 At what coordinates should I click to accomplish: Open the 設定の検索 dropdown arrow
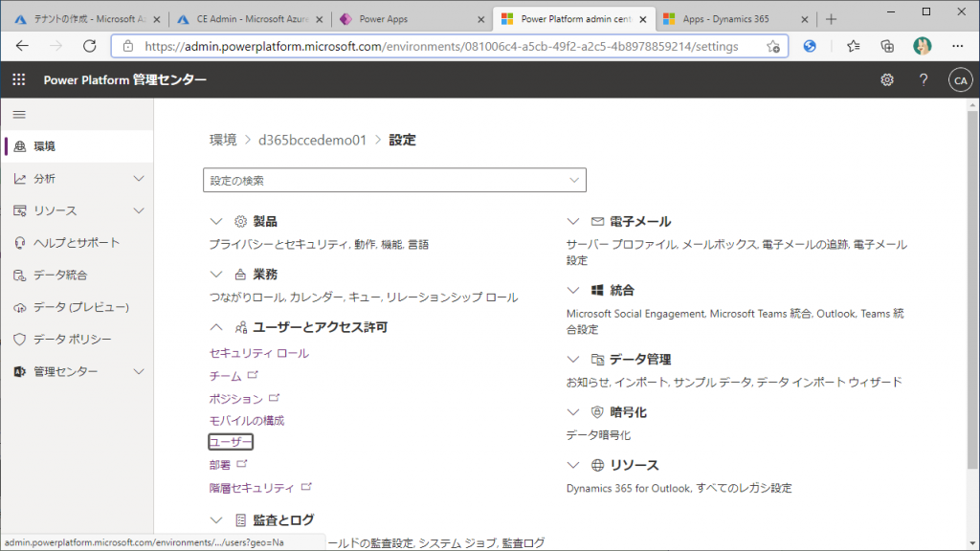coord(574,180)
